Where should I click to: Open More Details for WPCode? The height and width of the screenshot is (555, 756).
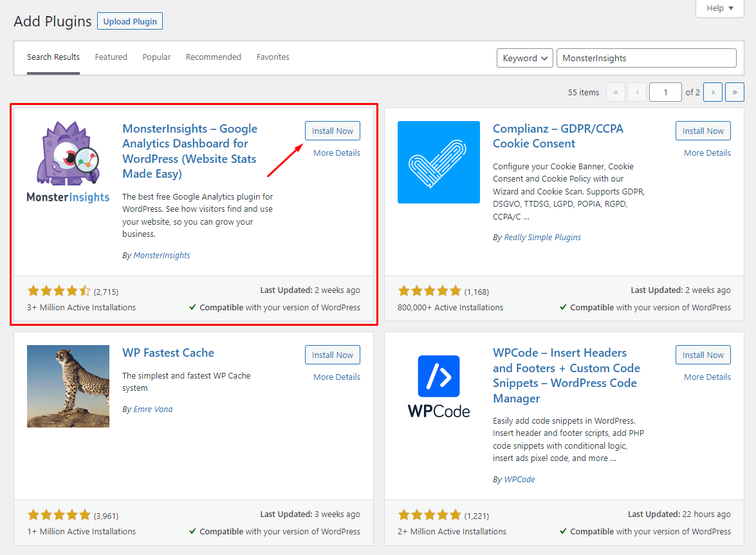[x=707, y=377]
